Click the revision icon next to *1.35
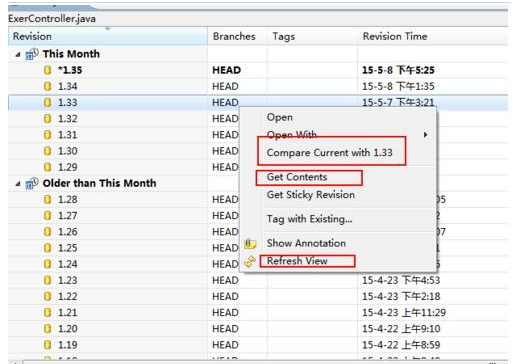This screenshot has height=364, width=513. point(48,70)
